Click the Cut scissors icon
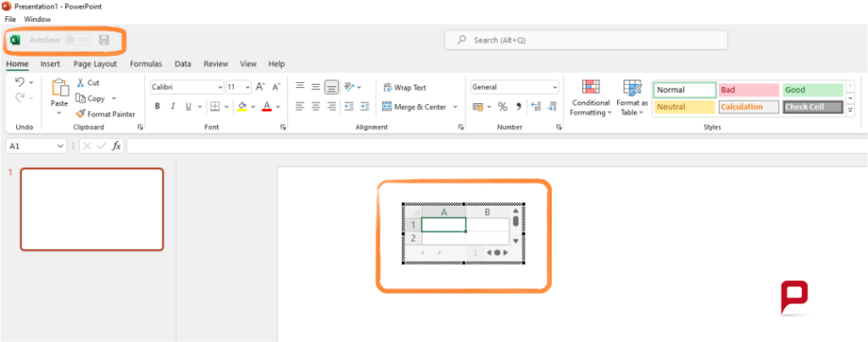 point(81,83)
